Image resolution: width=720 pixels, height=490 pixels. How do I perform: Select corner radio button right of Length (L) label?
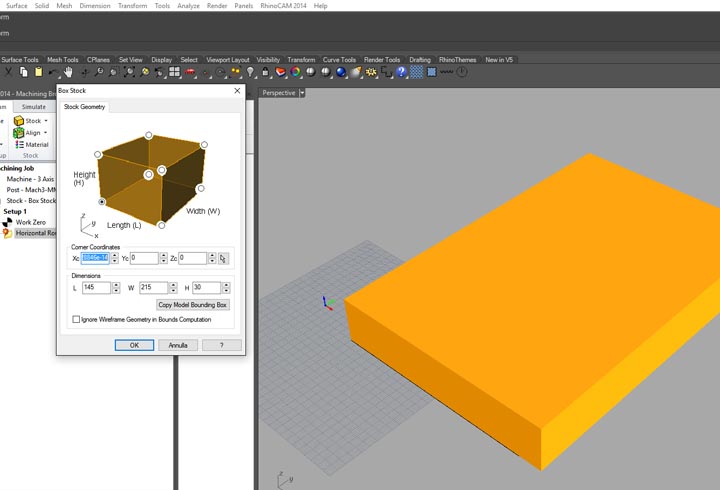tap(161, 225)
